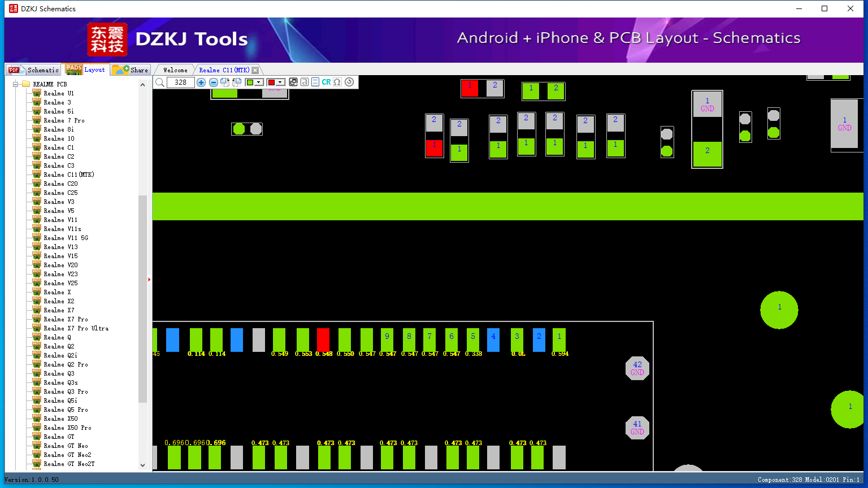Click the PADS icon beside Realme 7 Pro
Viewport: 868px width, 488px height.
point(37,120)
